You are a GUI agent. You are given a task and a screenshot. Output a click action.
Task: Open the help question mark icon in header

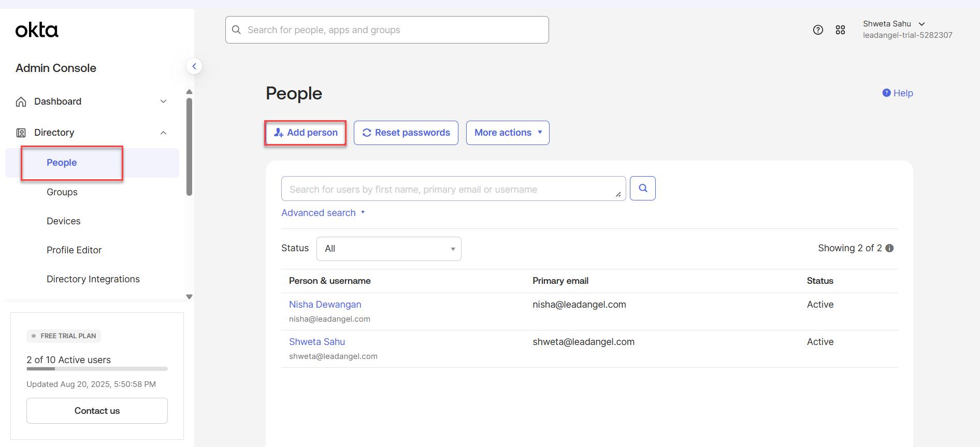(x=818, y=30)
